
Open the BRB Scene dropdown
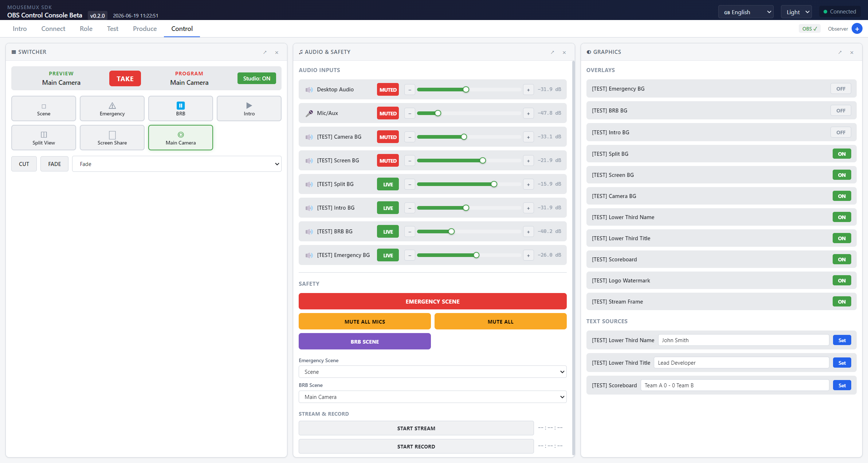coord(432,397)
